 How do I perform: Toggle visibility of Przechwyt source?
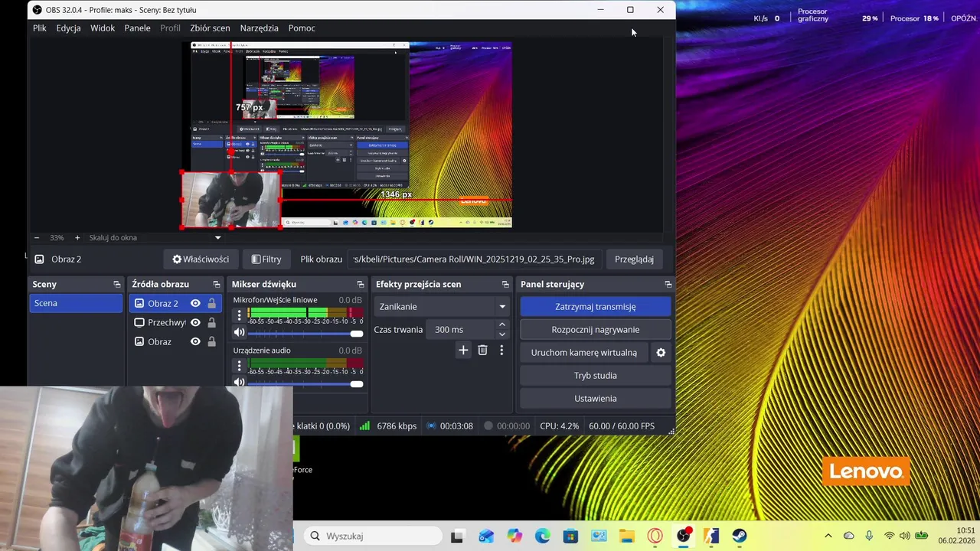(195, 322)
